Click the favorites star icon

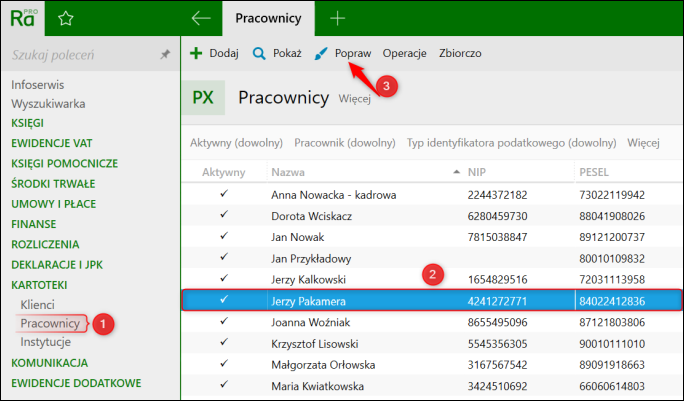pos(66,18)
